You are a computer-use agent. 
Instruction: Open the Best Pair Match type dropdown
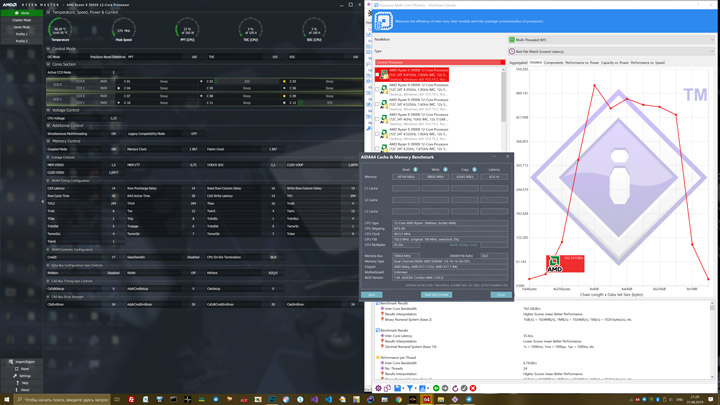pos(611,51)
